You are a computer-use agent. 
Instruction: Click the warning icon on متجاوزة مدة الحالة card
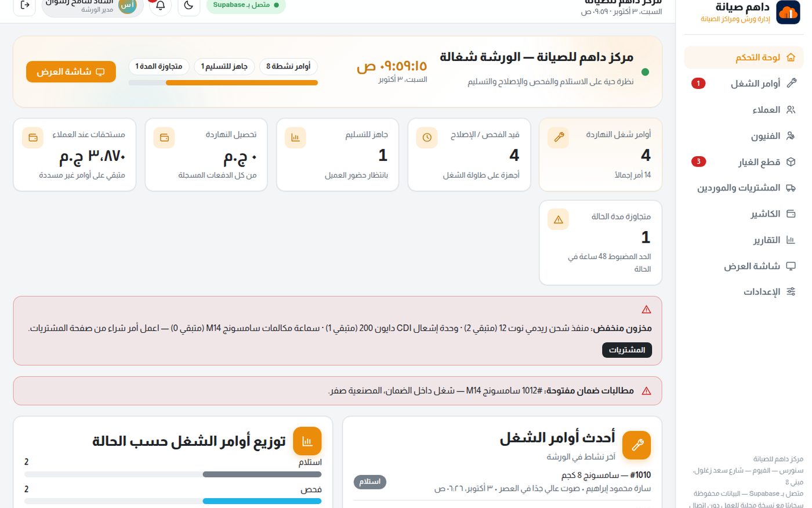tap(559, 219)
